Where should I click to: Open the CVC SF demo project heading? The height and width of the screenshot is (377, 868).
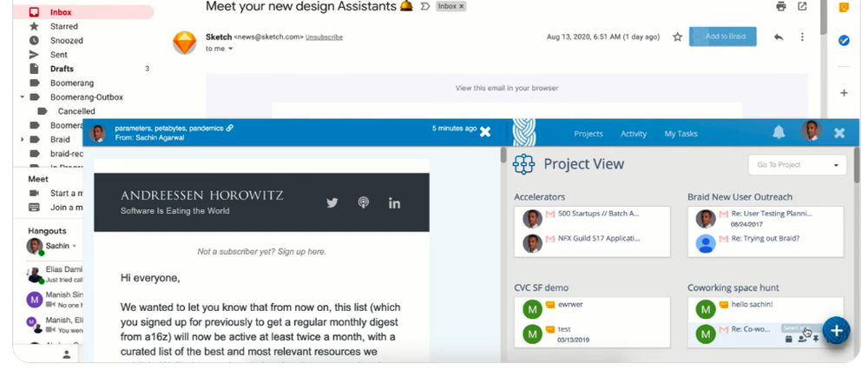[541, 288]
